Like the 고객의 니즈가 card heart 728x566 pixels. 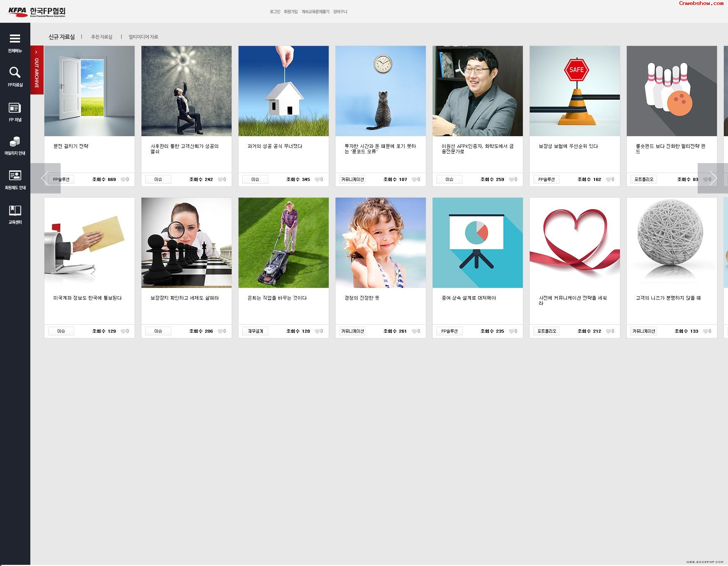click(705, 331)
